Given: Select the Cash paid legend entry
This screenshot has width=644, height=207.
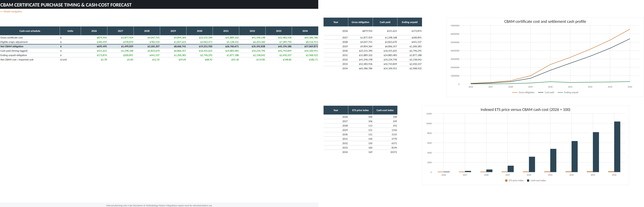Looking at the screenshot, I should click(546, 92).
